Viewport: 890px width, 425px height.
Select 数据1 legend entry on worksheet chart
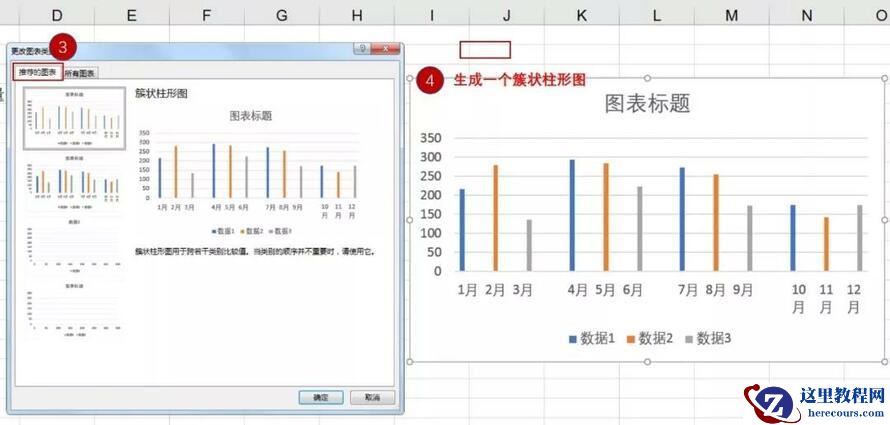(592, 339)
